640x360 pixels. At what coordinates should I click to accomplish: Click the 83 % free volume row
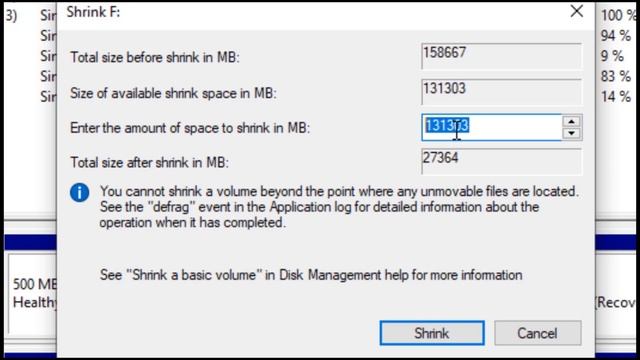[616, 76]
